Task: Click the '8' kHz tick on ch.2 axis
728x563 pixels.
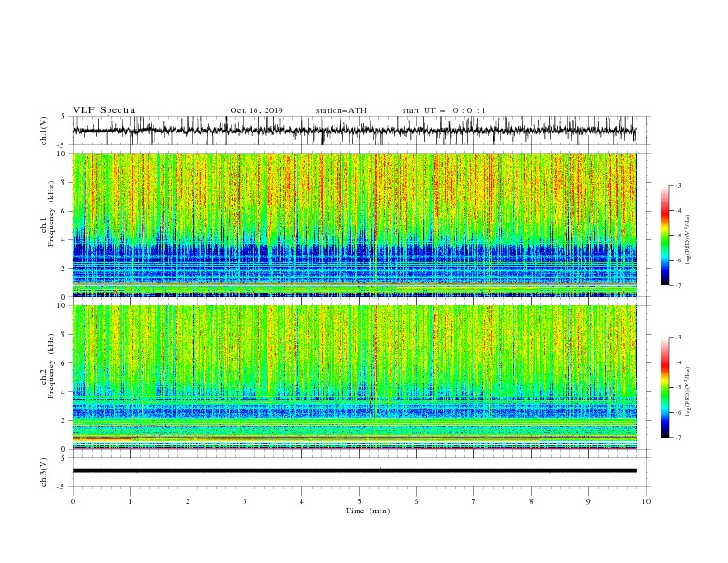Action: coord(64,335)
